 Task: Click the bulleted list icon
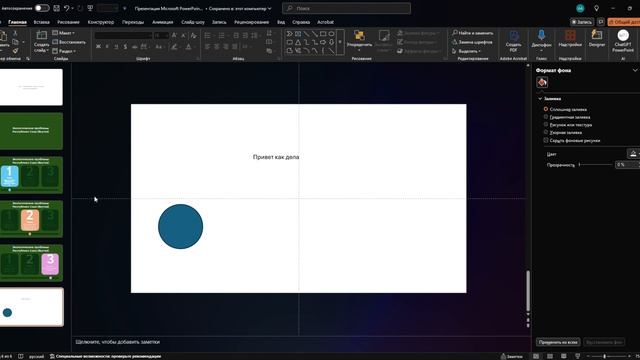208,36
